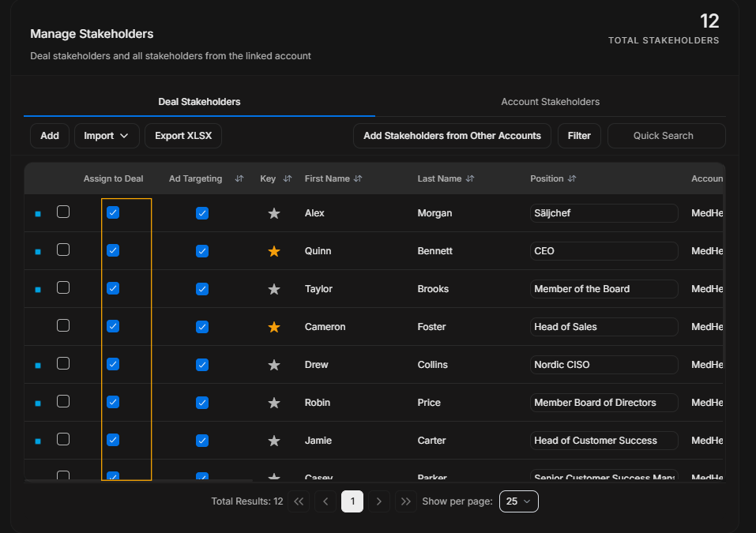Toggle key star for Alex Morgan
Viewport: 756px width, 533px height.
point(274,213)
